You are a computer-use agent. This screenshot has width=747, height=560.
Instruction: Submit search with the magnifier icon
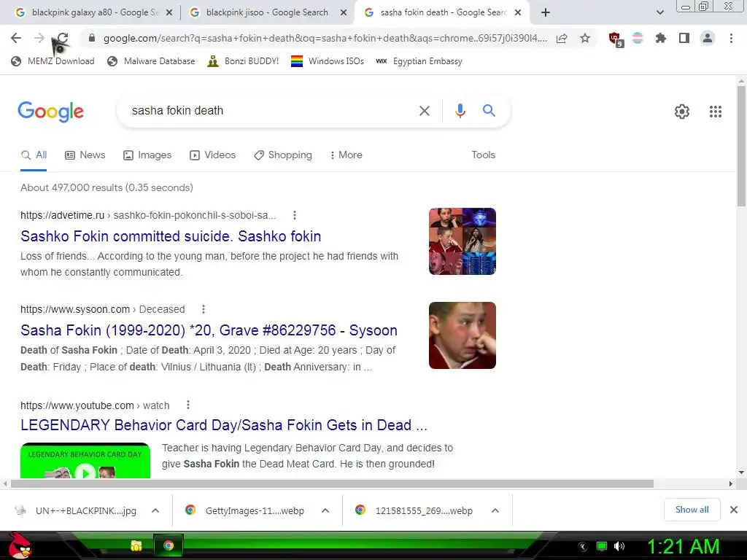(489, 111)
